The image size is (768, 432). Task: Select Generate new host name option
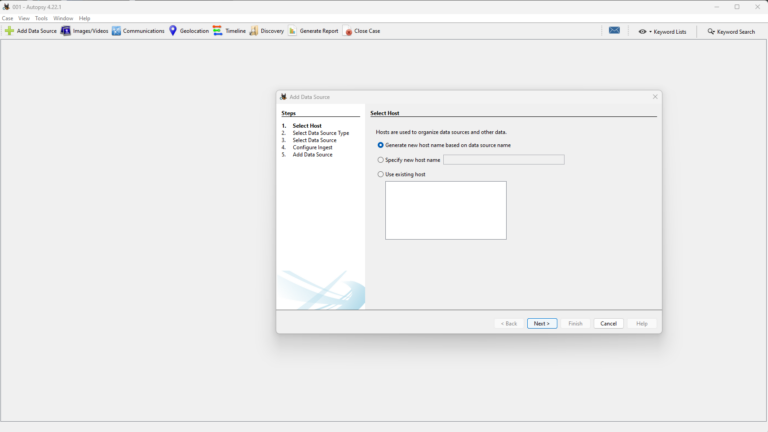point(381,145)
